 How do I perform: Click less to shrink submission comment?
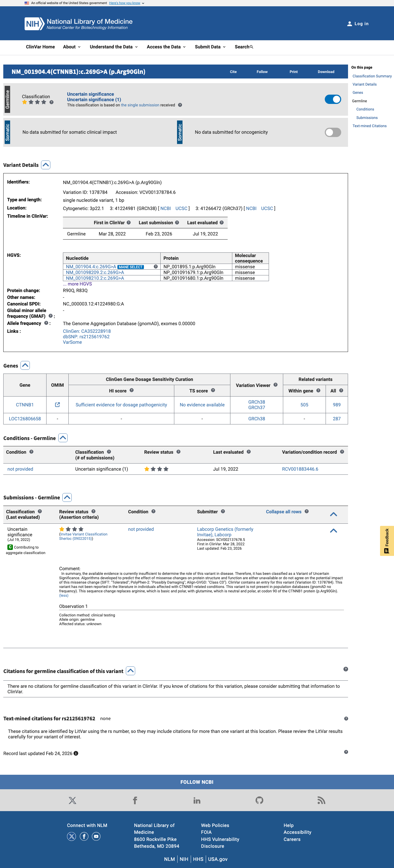pos(64,595)
